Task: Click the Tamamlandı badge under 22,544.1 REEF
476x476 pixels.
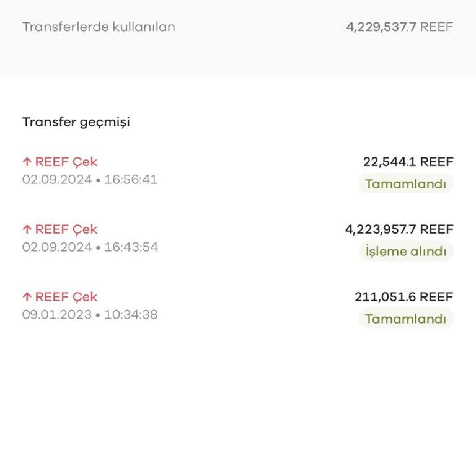Action: pos(405,184)
